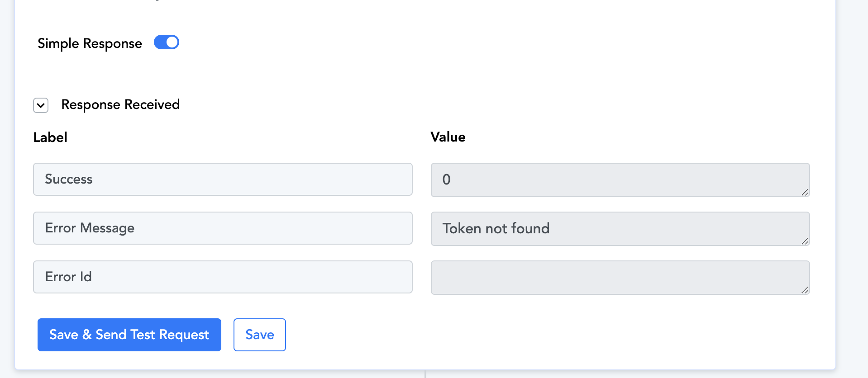This screenshot has height=378, width=868.
Task: Click Save & Send Test Request
Action: click(129, 335)
